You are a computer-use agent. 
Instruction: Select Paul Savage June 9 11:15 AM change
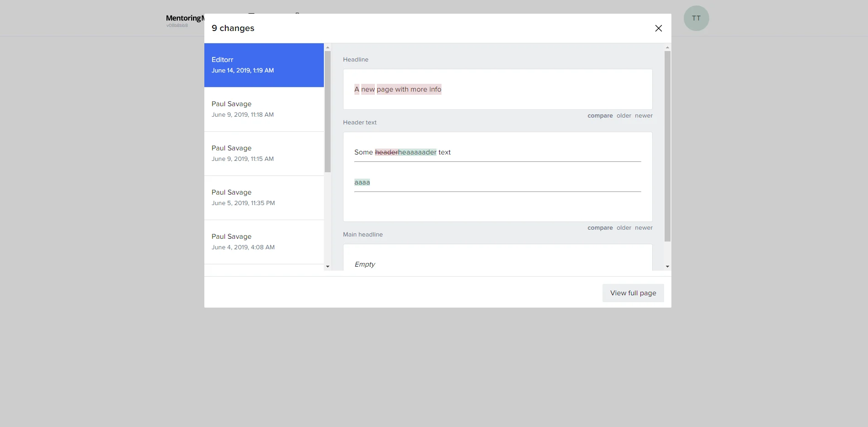tap(264, 154)
